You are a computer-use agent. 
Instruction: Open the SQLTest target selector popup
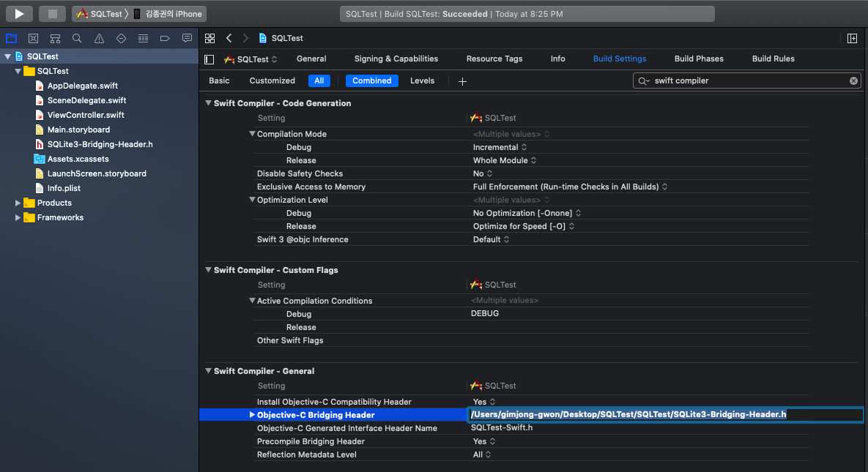pyautogui.click(x=251, y=59)
